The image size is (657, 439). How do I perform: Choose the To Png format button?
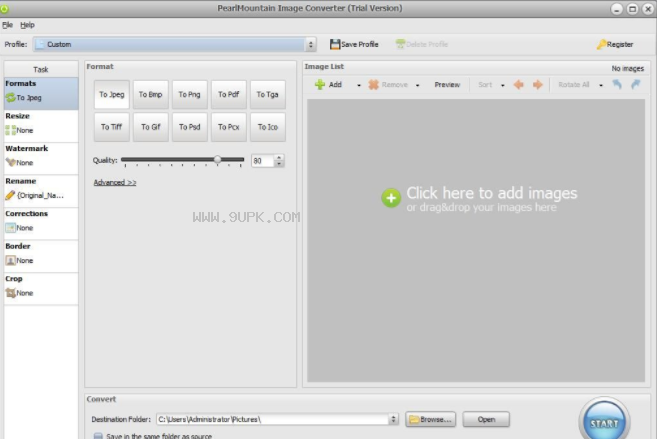(189, 95)
